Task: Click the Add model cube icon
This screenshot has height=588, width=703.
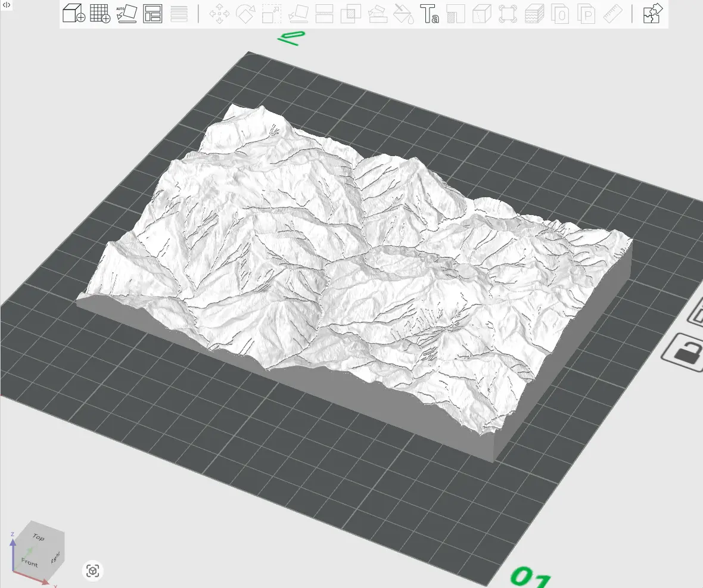Action: click(74, 14)
